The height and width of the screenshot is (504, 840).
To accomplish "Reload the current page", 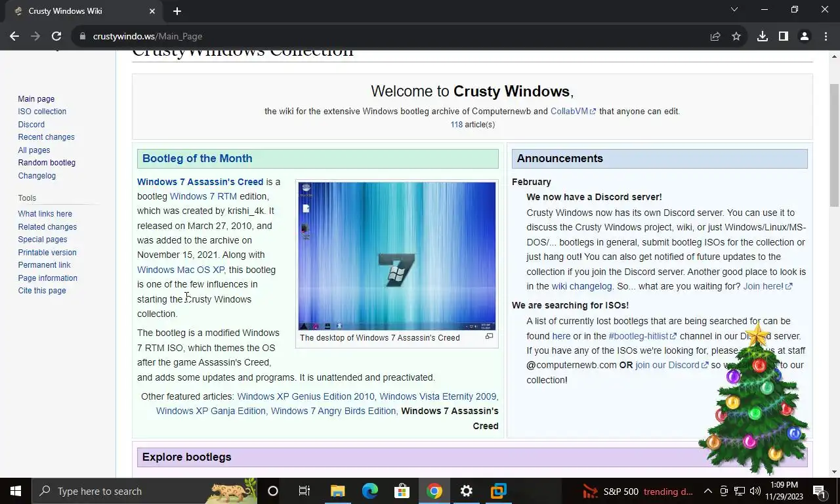I will point(56,36).
